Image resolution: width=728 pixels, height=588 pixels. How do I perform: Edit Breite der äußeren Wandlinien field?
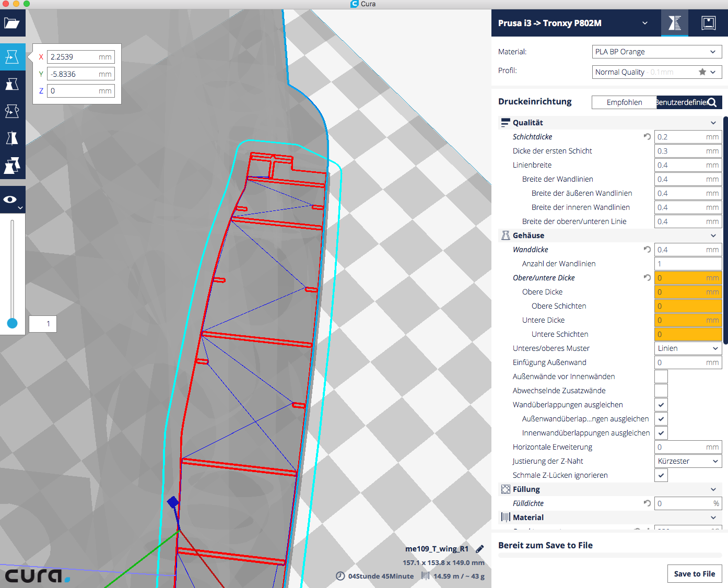[688, 193]
